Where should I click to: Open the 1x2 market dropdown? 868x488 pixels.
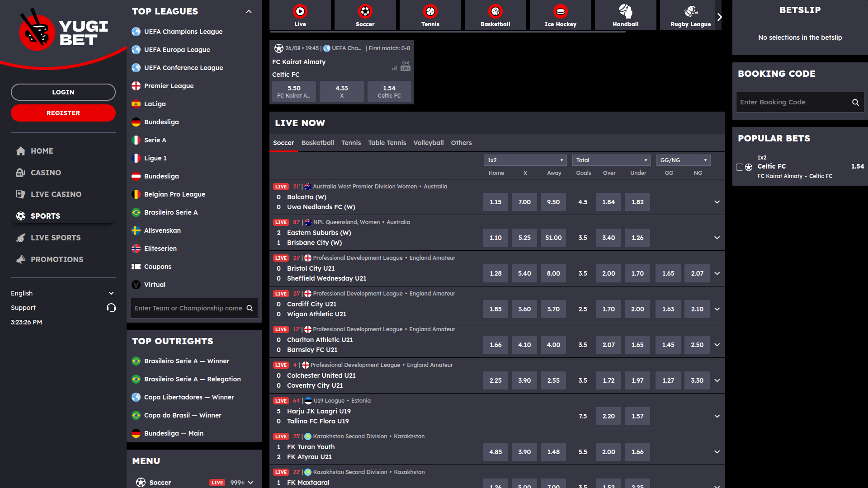[525, 160]
